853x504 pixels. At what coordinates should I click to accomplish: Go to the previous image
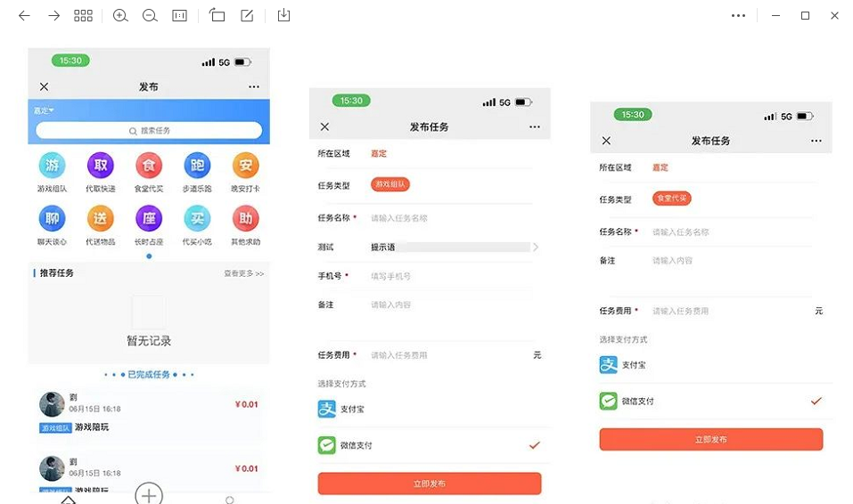pyautogui.click(x=24, y=16)
